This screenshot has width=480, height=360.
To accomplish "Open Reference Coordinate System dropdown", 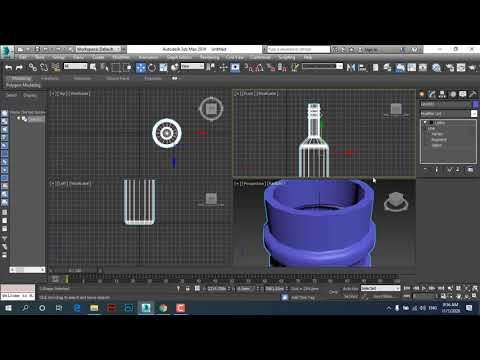I will coord(192,66).
